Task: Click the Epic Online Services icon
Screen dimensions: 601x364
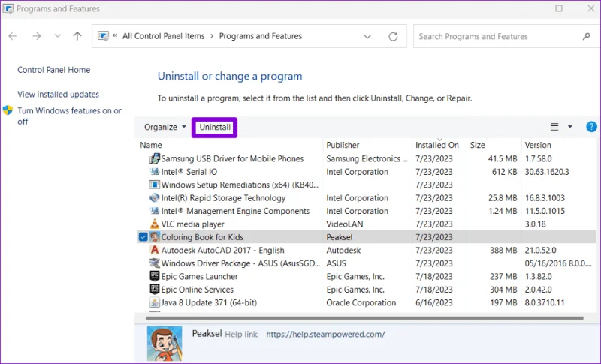Action: click(155, 290)
